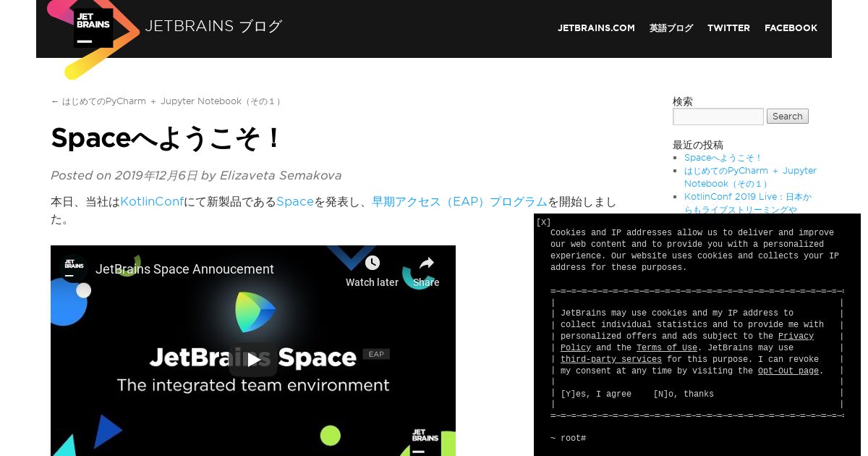Click [Y]es, I agree in cookie prompt
Viewport: 868px width, 456px height.
click(596, 394)
